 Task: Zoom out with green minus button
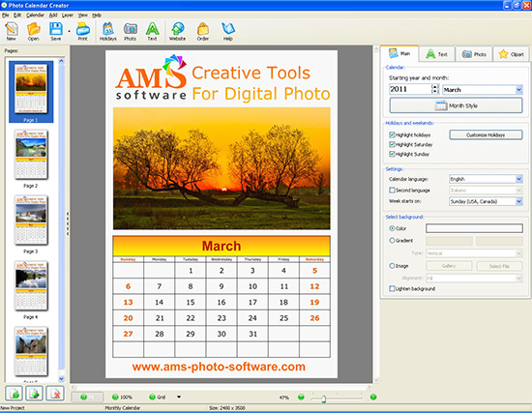(x=301, y=397)
